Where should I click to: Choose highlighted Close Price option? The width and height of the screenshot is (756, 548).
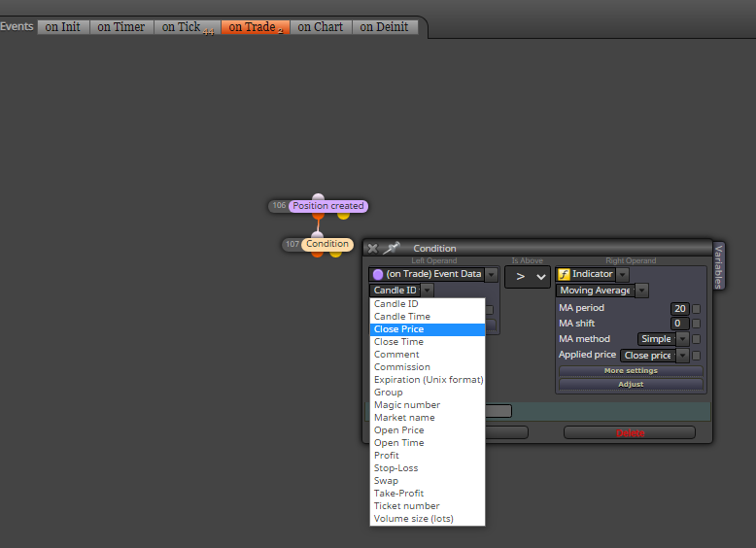click(x=428, y=329)
